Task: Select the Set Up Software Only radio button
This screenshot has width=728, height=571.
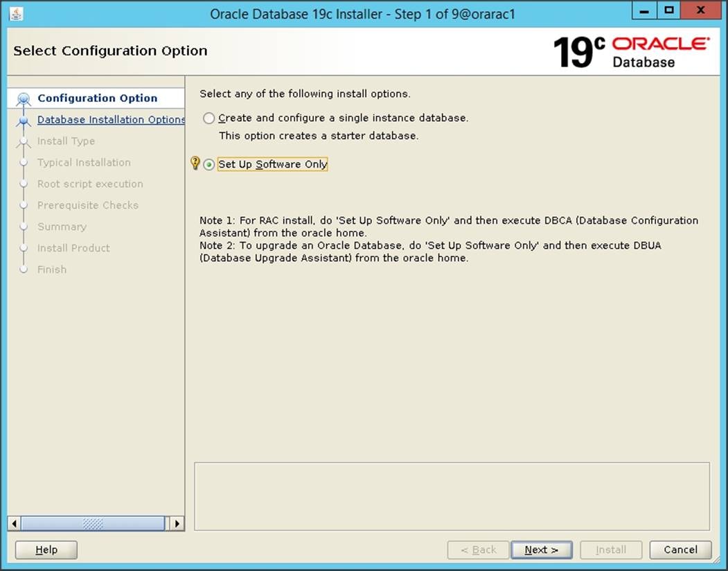Action: coord(209,164)
